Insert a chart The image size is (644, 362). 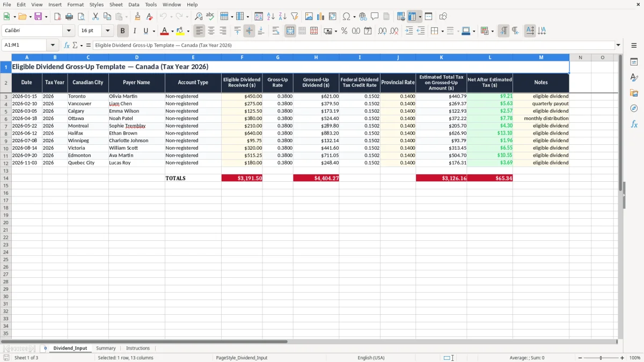coord(321,17)
